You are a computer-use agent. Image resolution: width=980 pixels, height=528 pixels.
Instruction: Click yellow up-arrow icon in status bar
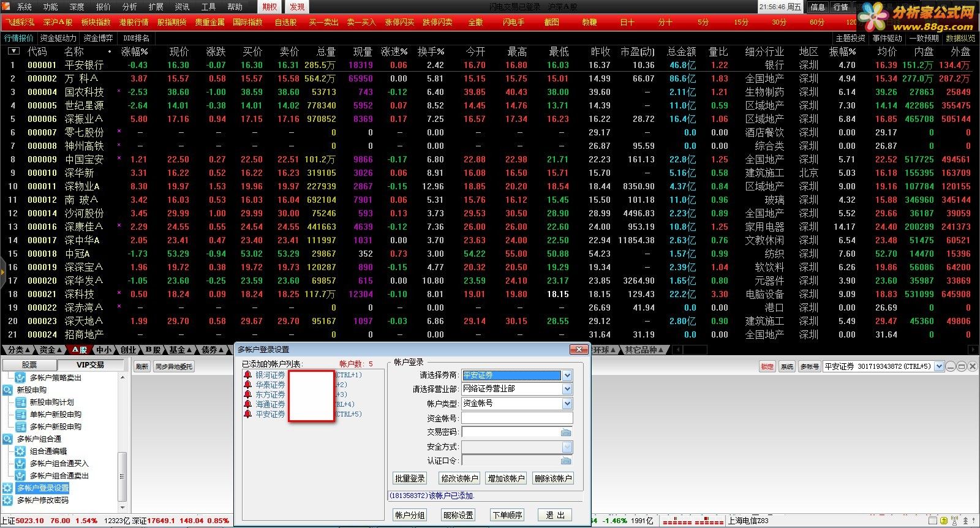[x=945, y=521]
